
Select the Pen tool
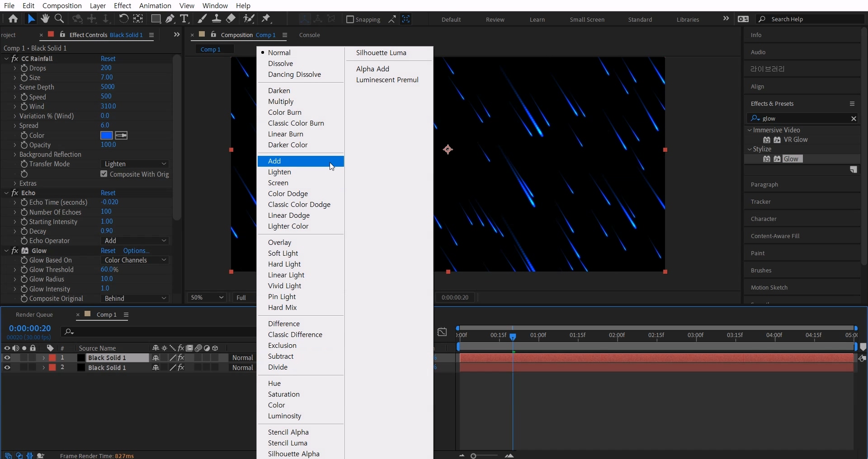click(170, 19)
